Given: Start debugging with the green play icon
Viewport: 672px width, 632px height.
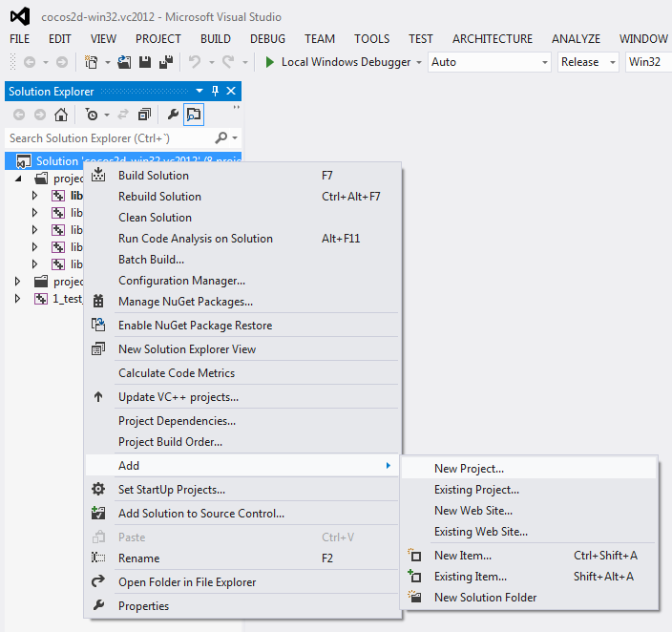Looking at the screenshot, I should pyautogui.click(x=270, y=62).
